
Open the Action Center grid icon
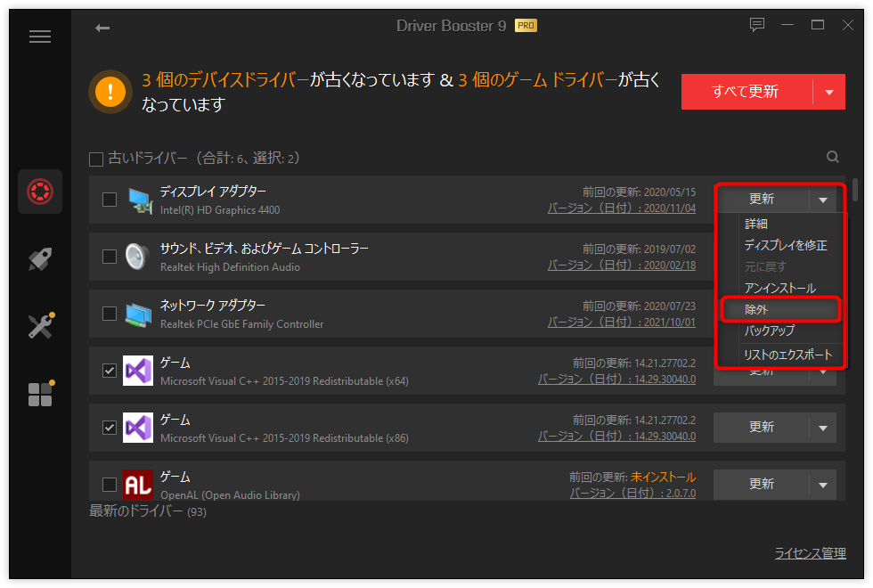[x=41, y=393]
